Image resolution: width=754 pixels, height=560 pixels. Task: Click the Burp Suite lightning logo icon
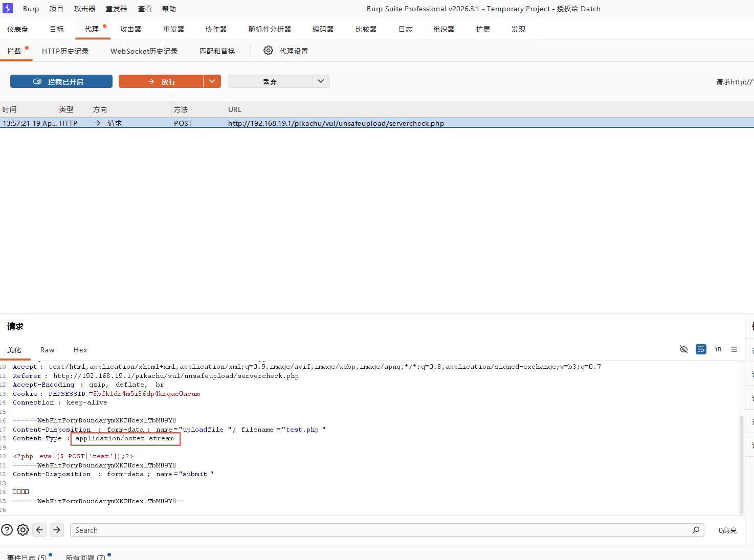click(8, 8)
